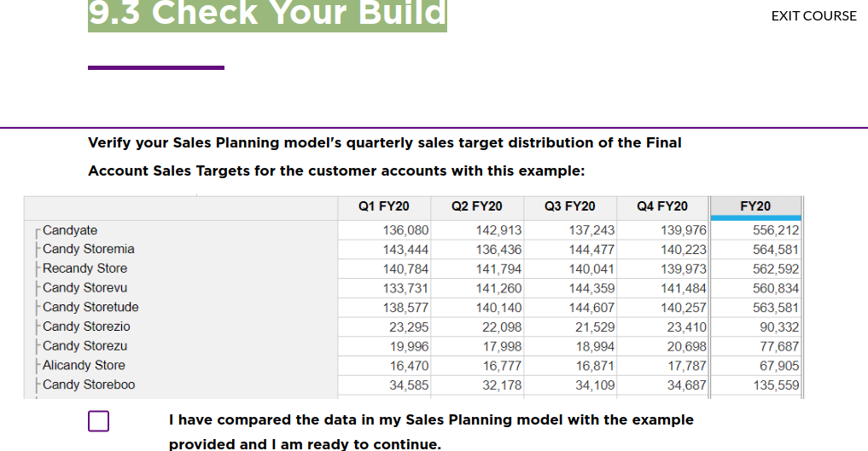Select the 136,080 cell for Candyate
The image size is (868, 451).
[405, 230]
